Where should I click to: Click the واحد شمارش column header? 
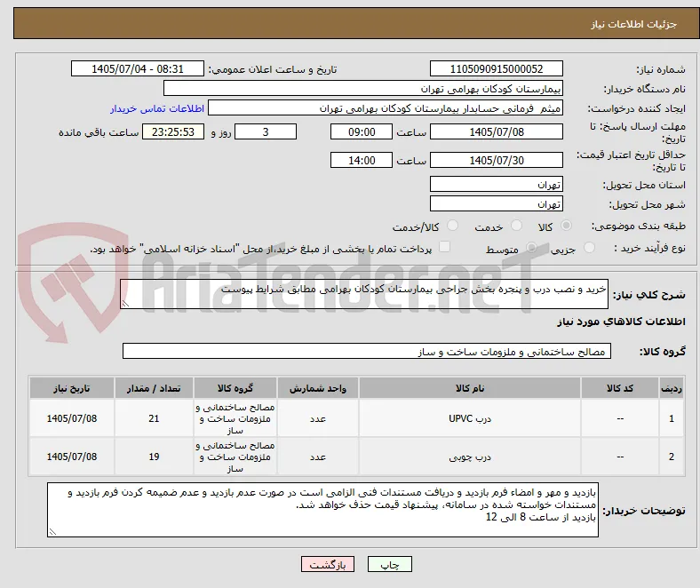(x=318, y=388)
